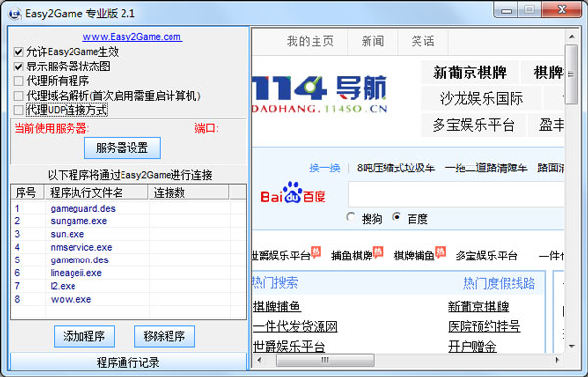Screen dimensions: 588x377
Task: Open underlined 世爵娱乐平台 list link
Action: (289, 346)
